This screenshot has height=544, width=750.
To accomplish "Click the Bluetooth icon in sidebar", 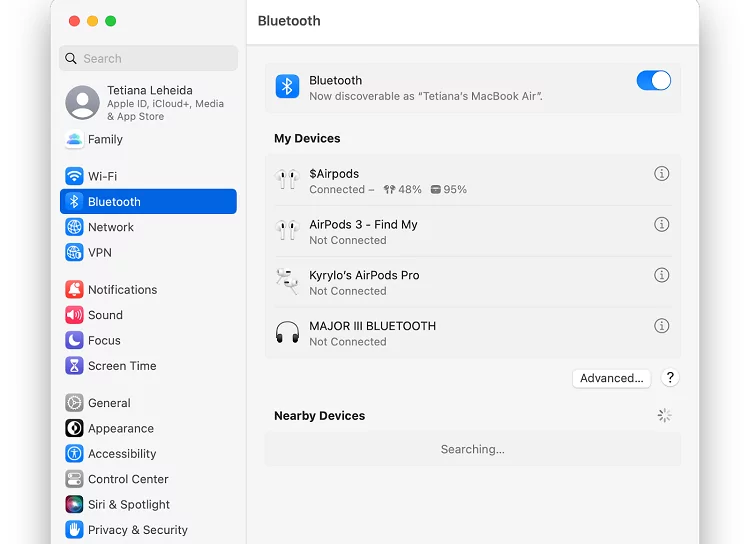I will coord(74,201).
